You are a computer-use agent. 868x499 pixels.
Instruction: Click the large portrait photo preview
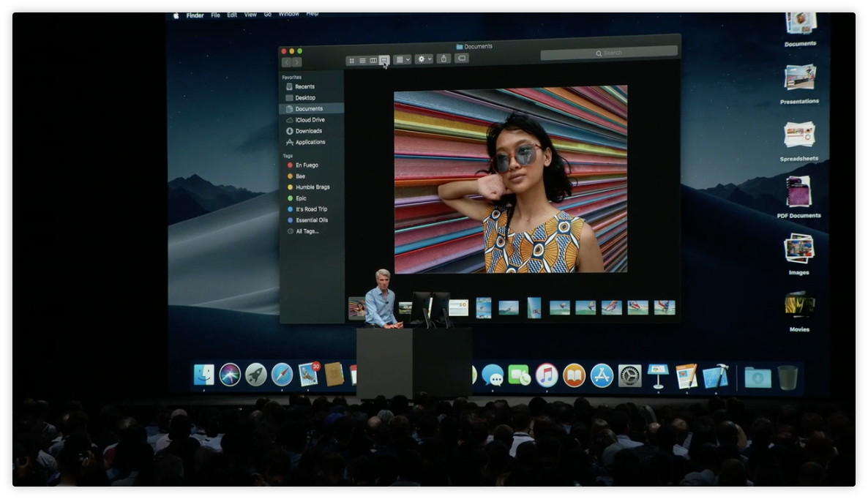[510, 180]
